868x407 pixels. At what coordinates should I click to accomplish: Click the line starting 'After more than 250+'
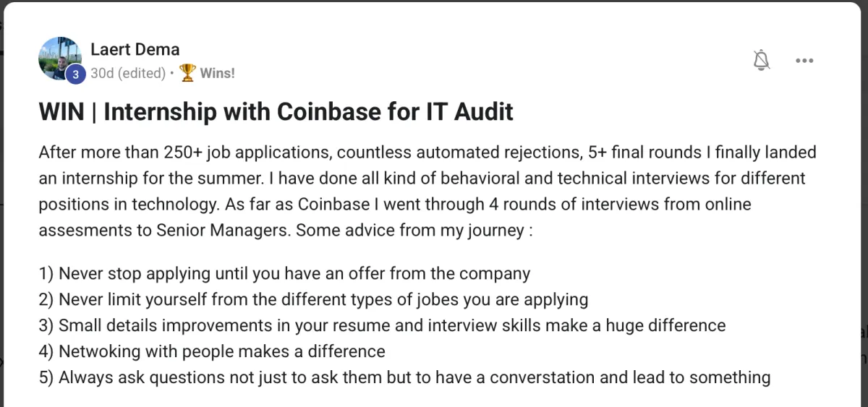pyautogui.click(x=427, y=153)
